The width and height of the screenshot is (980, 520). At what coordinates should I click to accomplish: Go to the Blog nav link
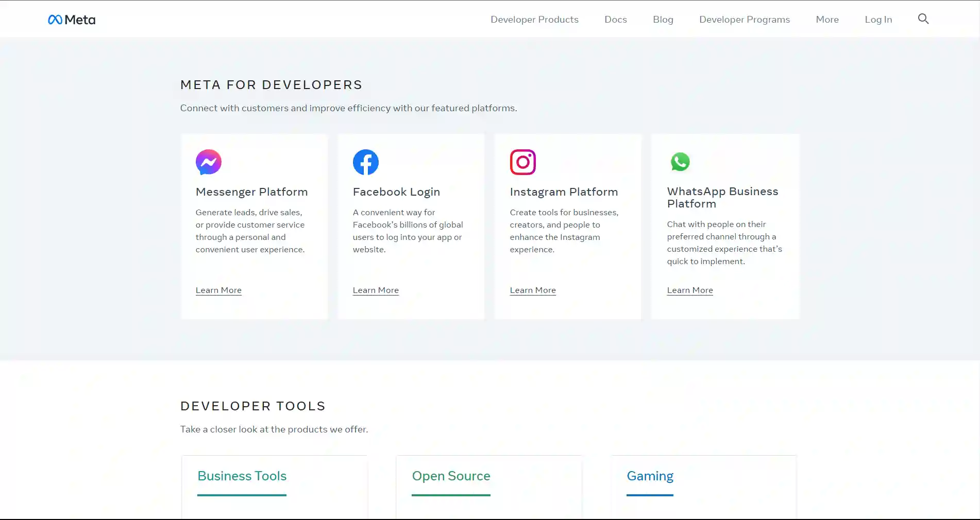(x=663, y=20)
